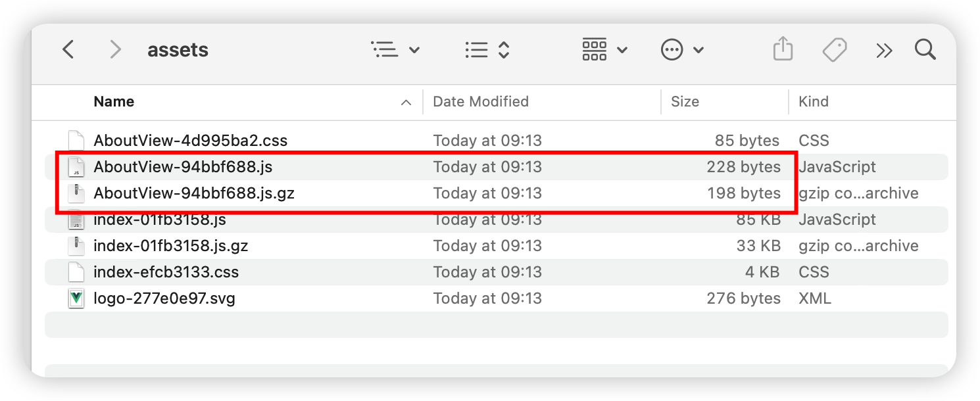Screen dimensions: 980x401
Task: Select file name index-efcb3133.css
Action: tap(166, 272)
